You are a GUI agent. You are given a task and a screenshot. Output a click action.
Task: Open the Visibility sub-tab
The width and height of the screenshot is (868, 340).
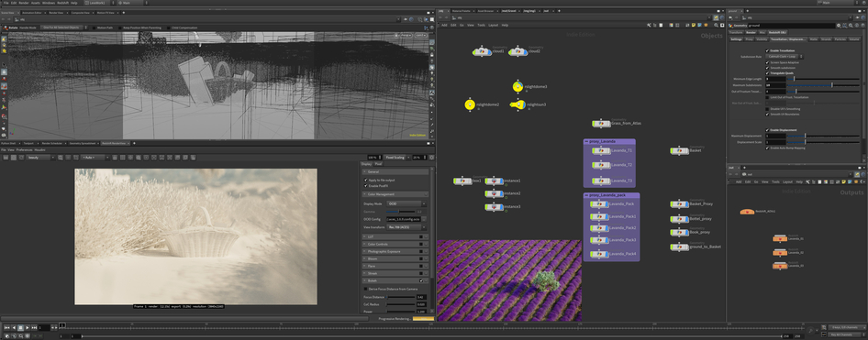pyautogui.click(x=762, y=39)
